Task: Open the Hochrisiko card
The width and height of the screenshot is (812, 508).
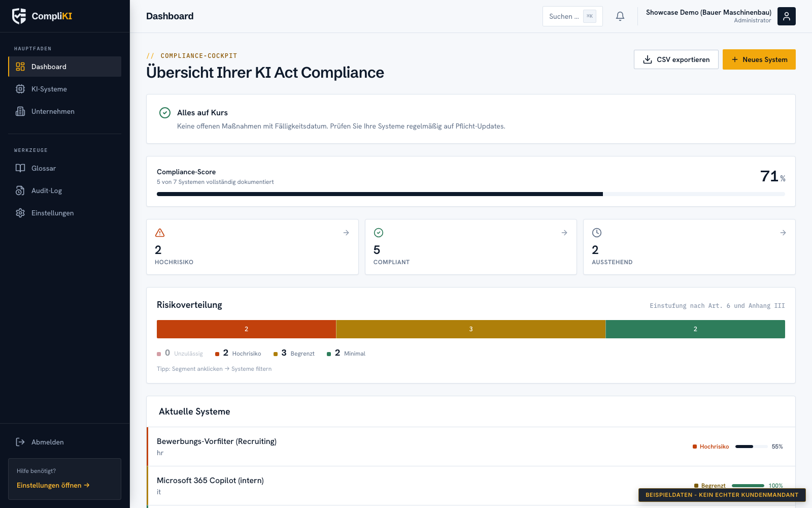Action: [252, 247]
